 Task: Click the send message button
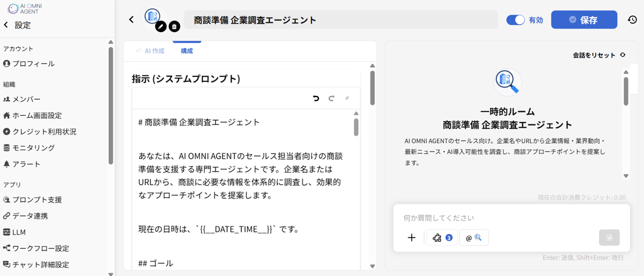click(609, 237)
